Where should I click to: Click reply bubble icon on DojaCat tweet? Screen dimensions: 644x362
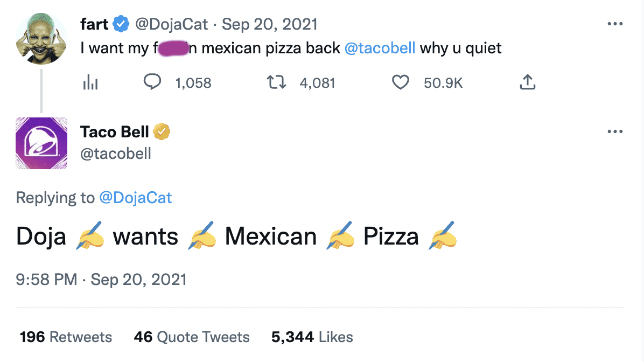coord(152,82)
